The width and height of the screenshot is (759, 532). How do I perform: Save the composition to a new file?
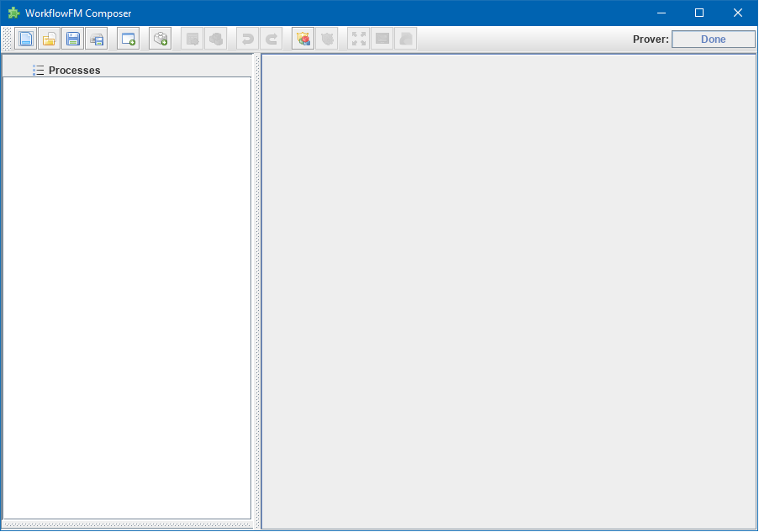click(96, 38)
